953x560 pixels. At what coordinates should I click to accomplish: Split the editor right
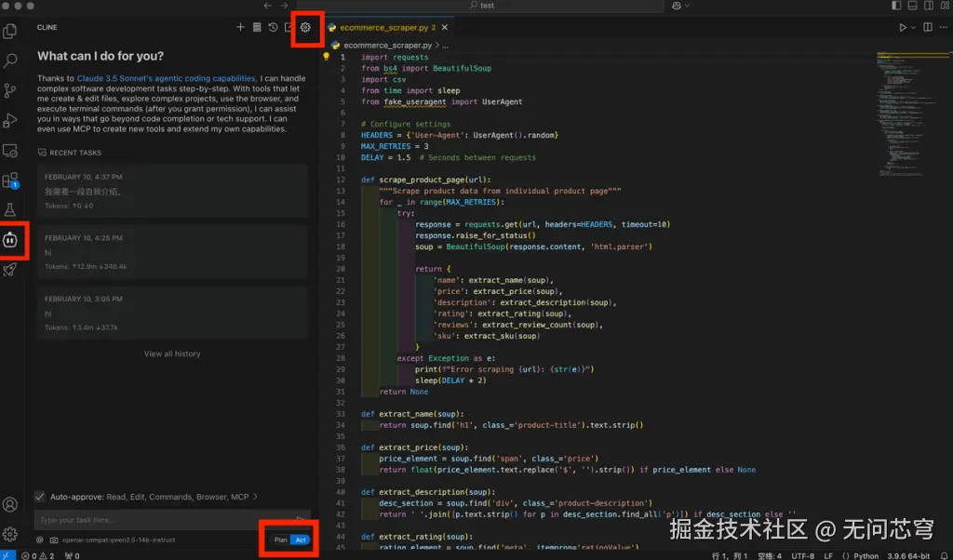click(928, 27)
